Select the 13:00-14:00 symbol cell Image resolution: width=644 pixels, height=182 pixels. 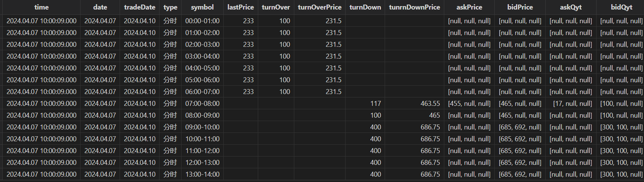pyautogui.click(x=202, y=174)
